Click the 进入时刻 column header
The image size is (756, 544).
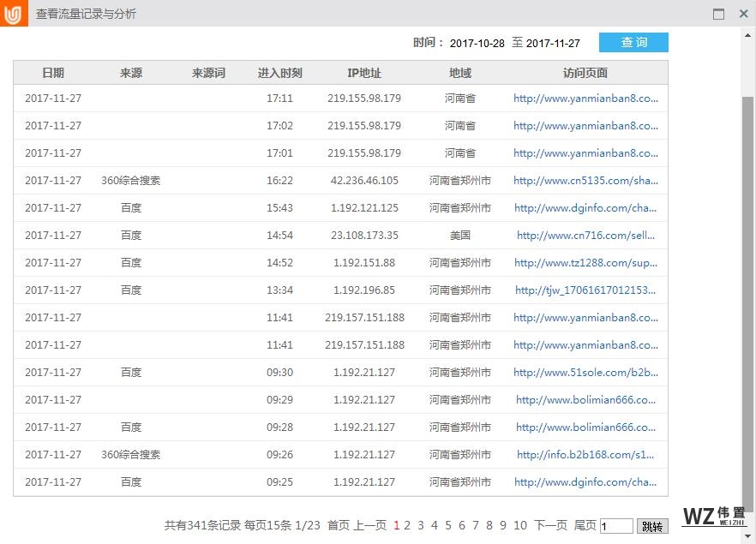(279, 73)
